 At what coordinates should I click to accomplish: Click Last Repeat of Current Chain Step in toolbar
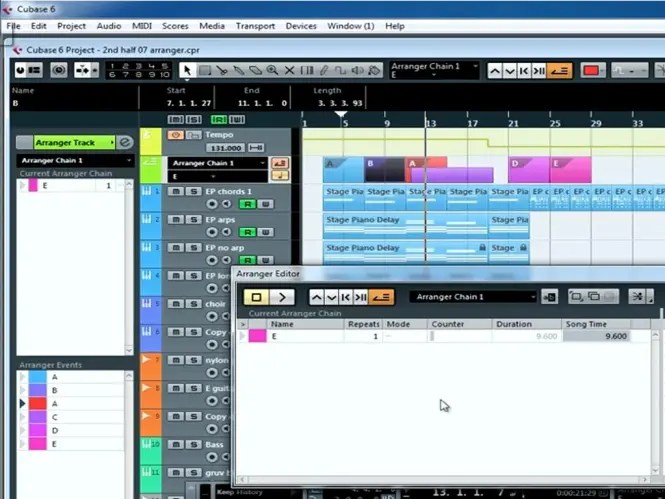(539, 70)
